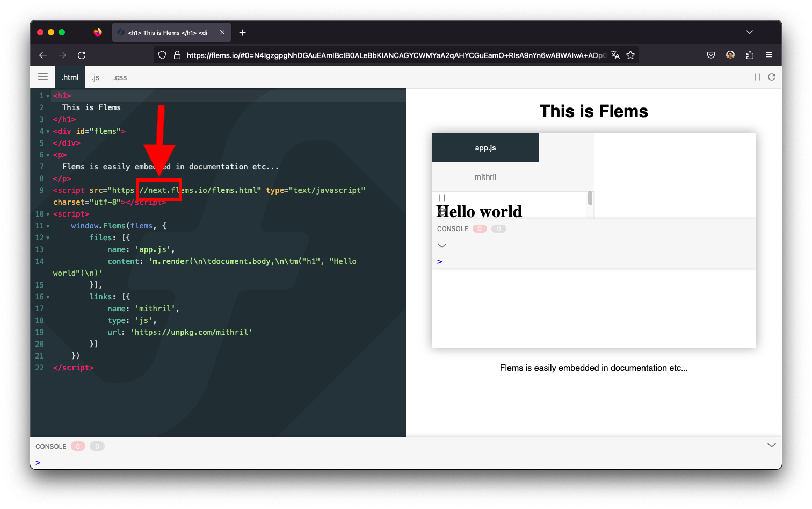Switch to the .css tab
The width and height of the screenshot is (812, 509).
click(119, 77)
